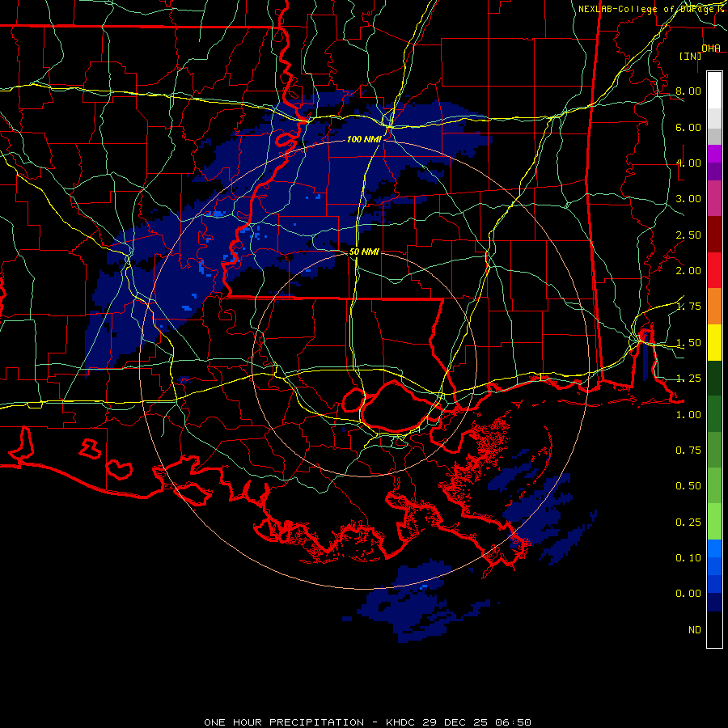728x728 pixels.
Task: Click the 0.50 legend value
Action: (x=688, y=486)
